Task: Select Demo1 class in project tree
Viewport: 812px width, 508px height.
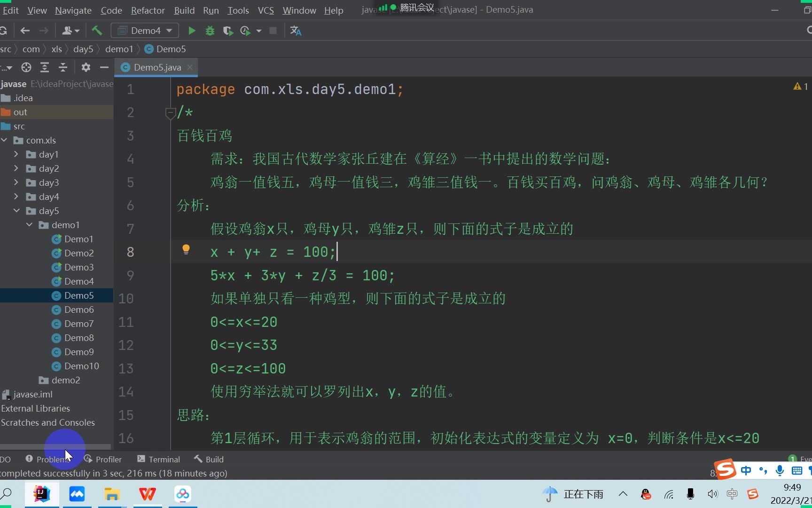Action: (x=72, y=239)
